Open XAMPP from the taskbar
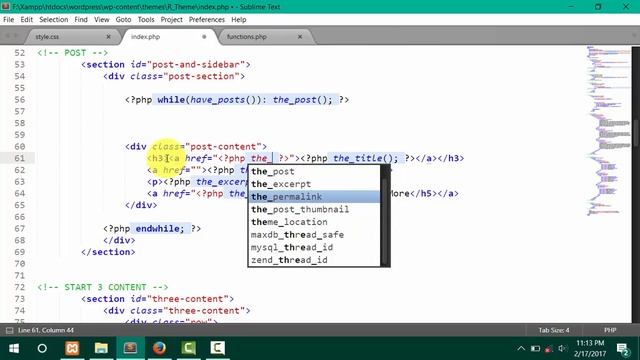Viewport: 640px width, 360px height. point(72,349)
